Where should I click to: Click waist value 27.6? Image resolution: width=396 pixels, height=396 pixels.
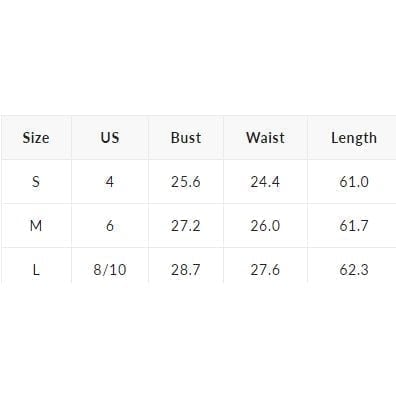pyautogui.click(x=265, y=269)
